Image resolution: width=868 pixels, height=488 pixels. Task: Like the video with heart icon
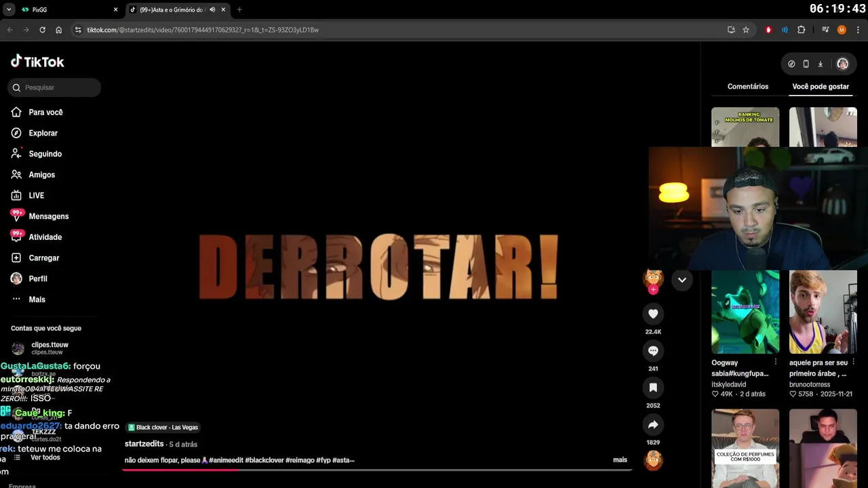pyautogui.click(x=653, y=314)
